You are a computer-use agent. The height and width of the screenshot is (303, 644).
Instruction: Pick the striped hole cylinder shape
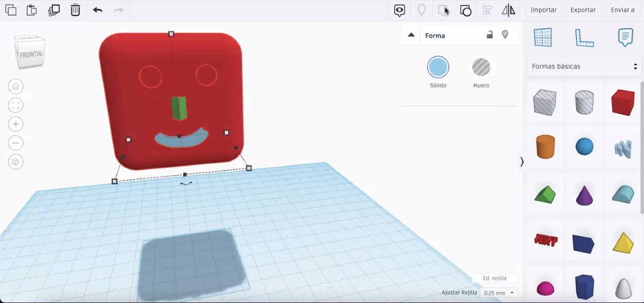584,102
